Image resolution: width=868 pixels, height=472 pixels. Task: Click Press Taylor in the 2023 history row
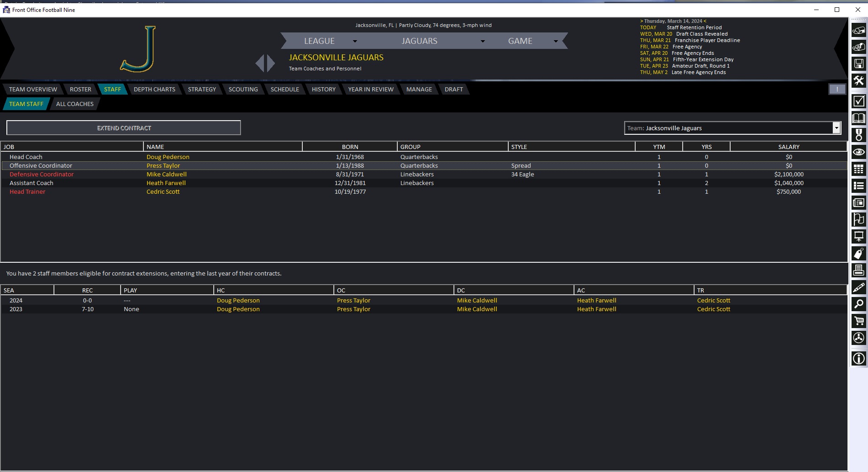[353, 309]
